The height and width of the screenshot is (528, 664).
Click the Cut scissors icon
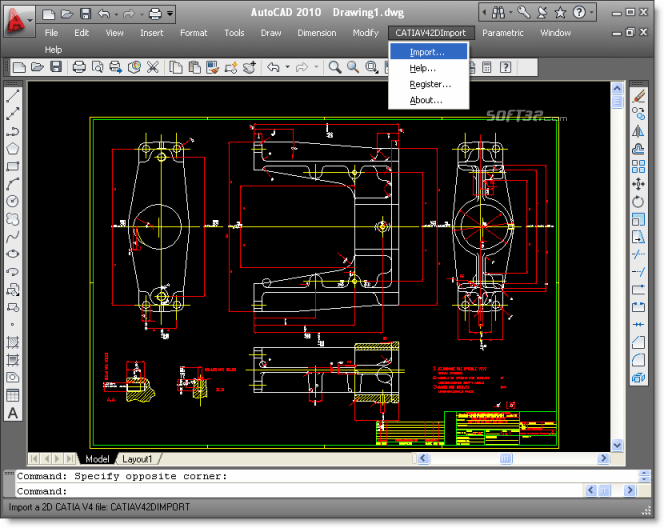coord(153,67)
